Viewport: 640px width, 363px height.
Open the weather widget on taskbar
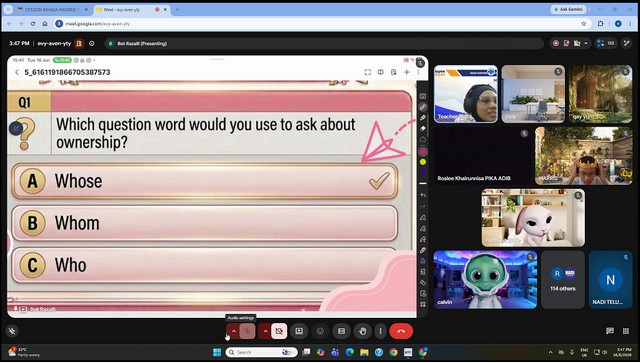pos(23,352)
